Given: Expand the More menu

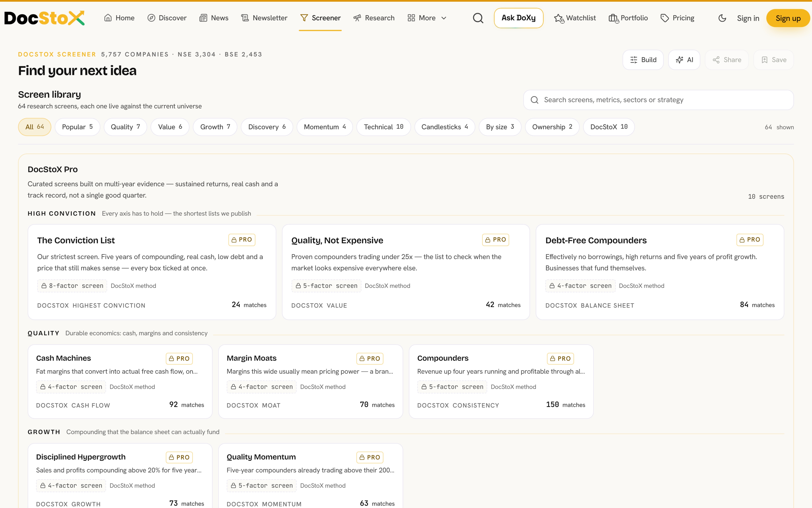Looking at the screenshot, I should tap(427, 18).
